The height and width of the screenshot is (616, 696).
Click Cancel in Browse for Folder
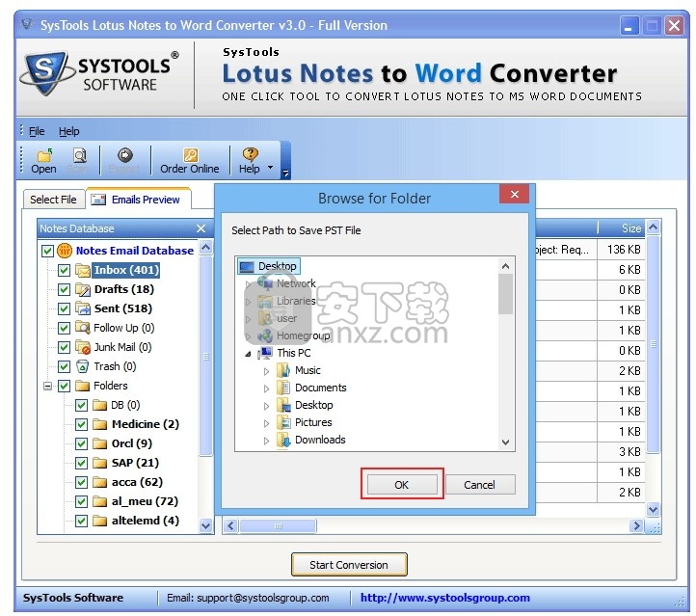click(x=479, y=485)
